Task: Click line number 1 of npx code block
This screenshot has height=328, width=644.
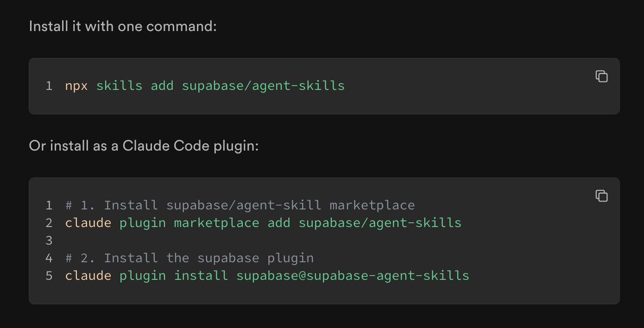Action: 49,85
